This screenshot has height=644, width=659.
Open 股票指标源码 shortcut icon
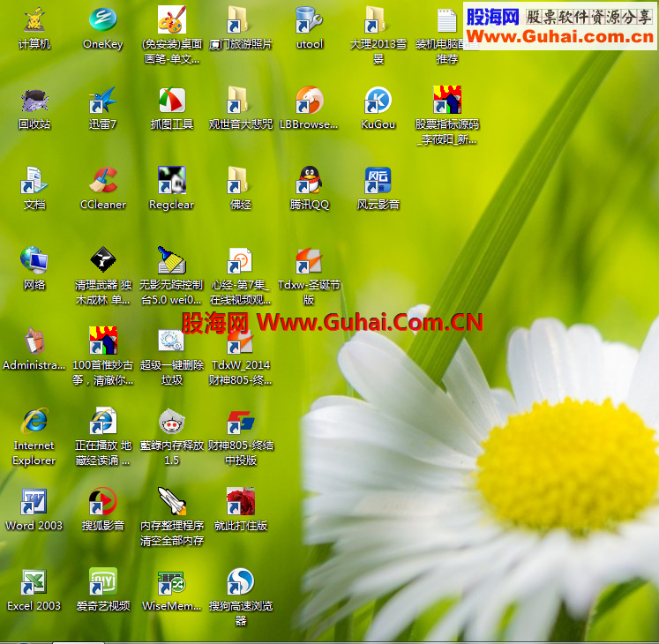point(447,100)
